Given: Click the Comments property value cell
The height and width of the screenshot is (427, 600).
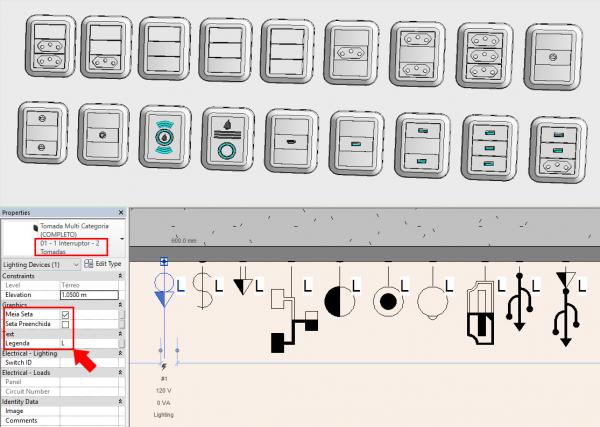Looking at the screenshot, I should coord(90,420).
